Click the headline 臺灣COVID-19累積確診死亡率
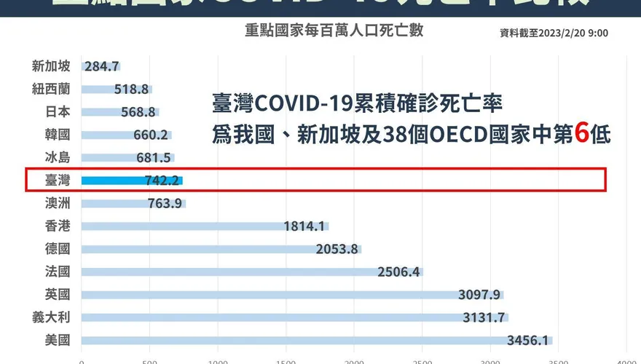 tap(358, 103)
